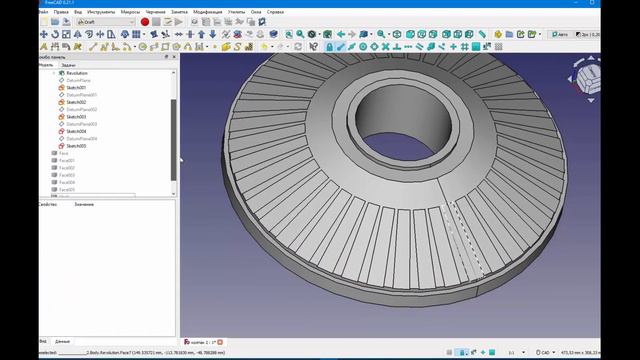
Task: Execute macro with the play icon
Action: (x=179, y=22)
